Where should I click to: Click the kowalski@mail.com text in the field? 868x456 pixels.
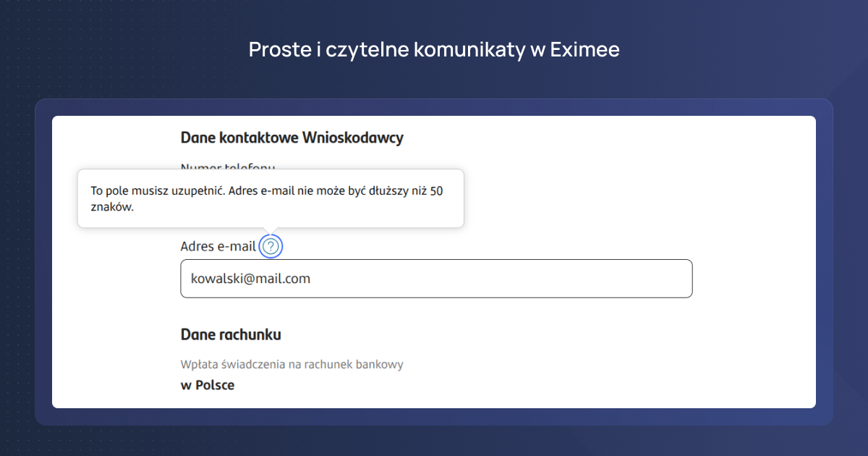point(250,279)
